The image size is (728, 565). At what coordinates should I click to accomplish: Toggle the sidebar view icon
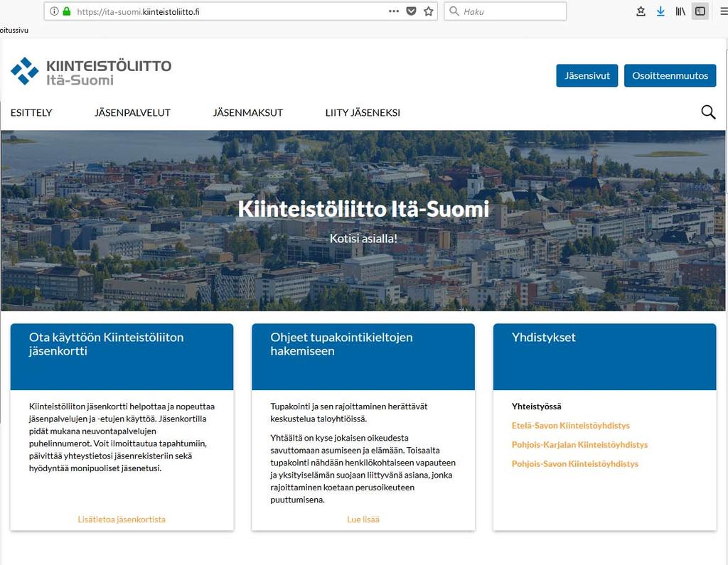pyautogui.click(x=700, y=11)
